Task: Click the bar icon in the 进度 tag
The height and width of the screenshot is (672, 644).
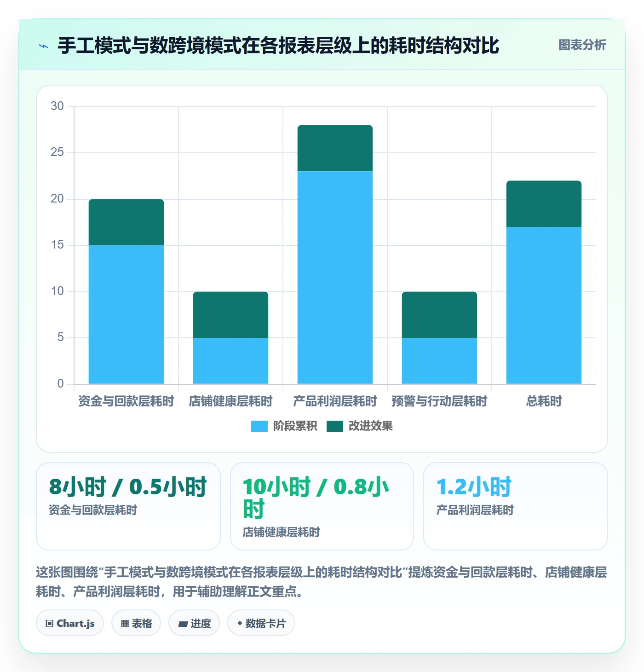Action: [x=183, y=624]
